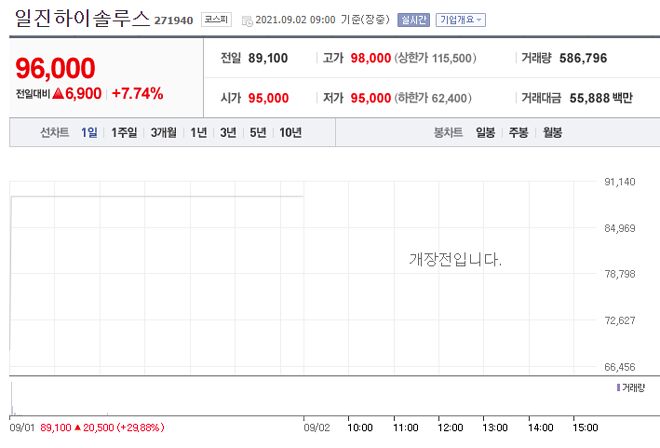
Task: Show the 10년 line chart
Action: tap(291, 133)
